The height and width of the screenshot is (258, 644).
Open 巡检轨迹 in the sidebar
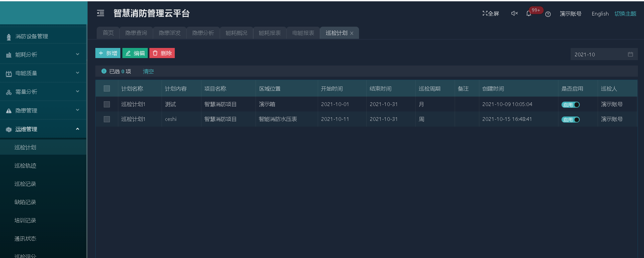point(25,165)
